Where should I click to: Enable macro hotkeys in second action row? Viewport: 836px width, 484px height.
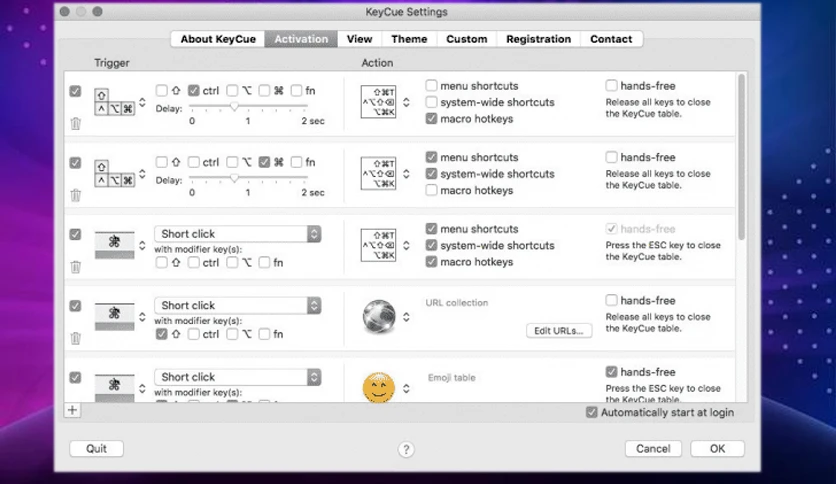[x=431, y=190]
